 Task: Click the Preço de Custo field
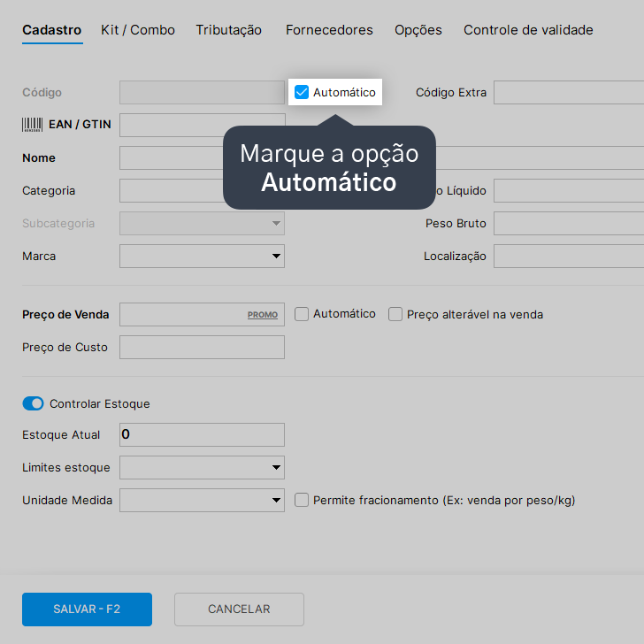pyautogui.click(x=202, y=347)
